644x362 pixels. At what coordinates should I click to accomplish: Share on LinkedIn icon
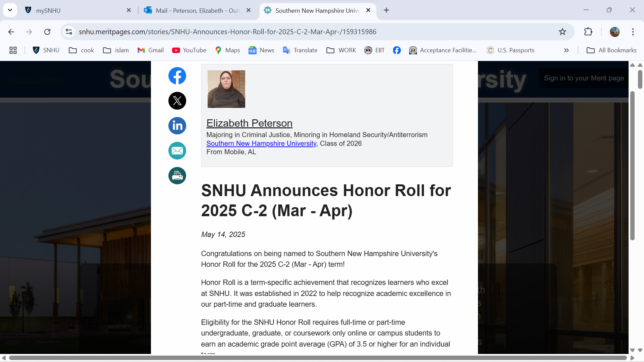pyautogui.click(x=177, y=126)
